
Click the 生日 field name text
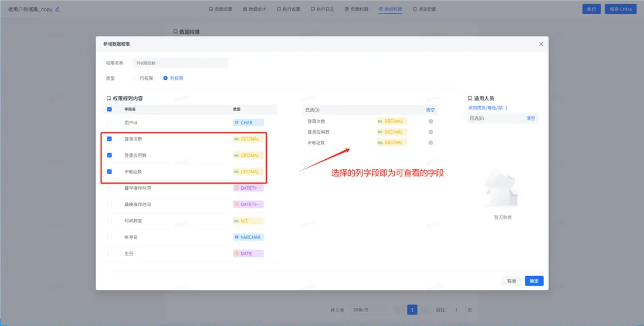(x=128, y=254)
